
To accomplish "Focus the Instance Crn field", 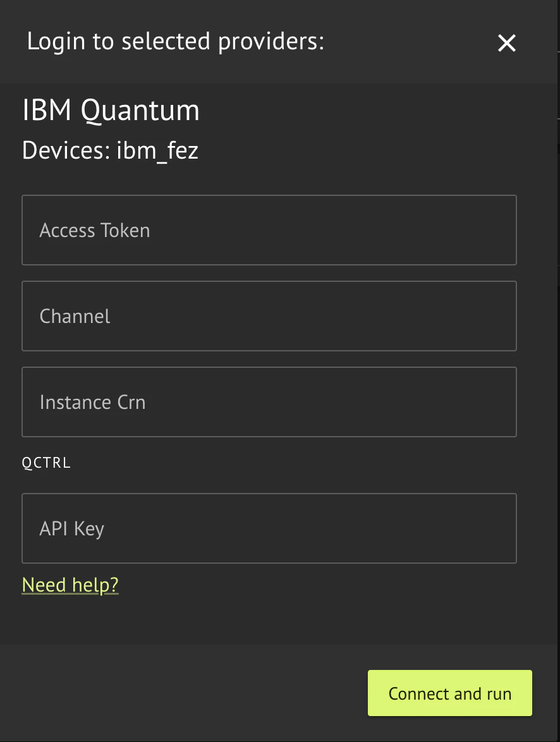I will pos(269,402).
